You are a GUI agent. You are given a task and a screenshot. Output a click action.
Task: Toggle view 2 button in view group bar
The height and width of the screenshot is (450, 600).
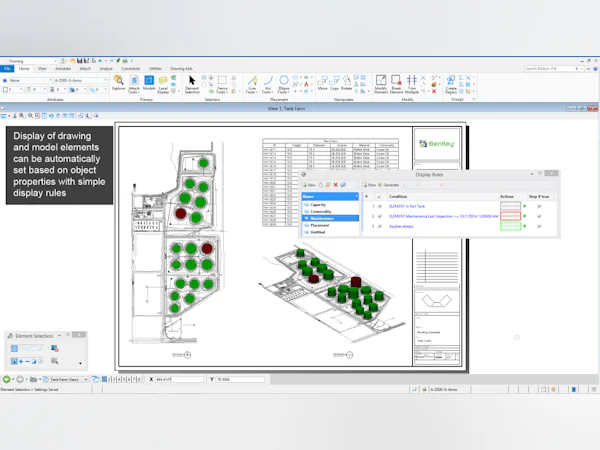pos(109,379)
